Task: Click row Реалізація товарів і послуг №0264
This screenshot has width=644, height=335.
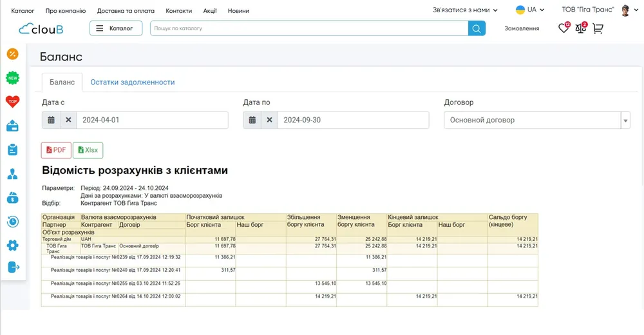Action: (x=290, y=300)
